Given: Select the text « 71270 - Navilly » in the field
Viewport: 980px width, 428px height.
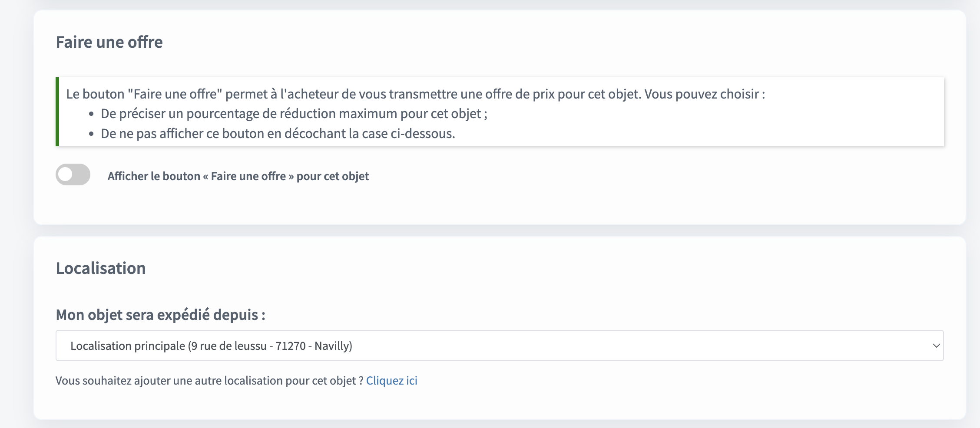Looking at the screenshot, I should point(314,346).
